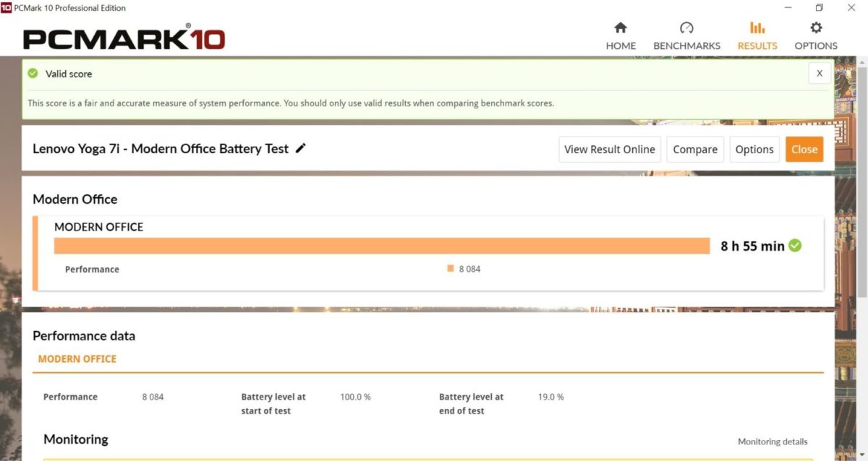
Task: Click the orange Modern Office battery life bar
Action: coord(382,246)
